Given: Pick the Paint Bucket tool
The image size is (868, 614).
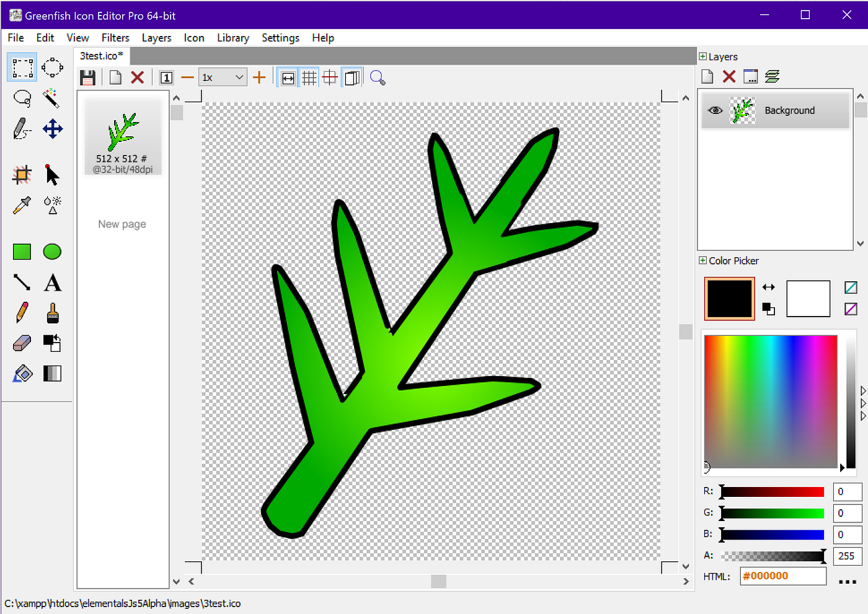Looking at the screenshot, I should pyautogui.click(x=22, y=374).
